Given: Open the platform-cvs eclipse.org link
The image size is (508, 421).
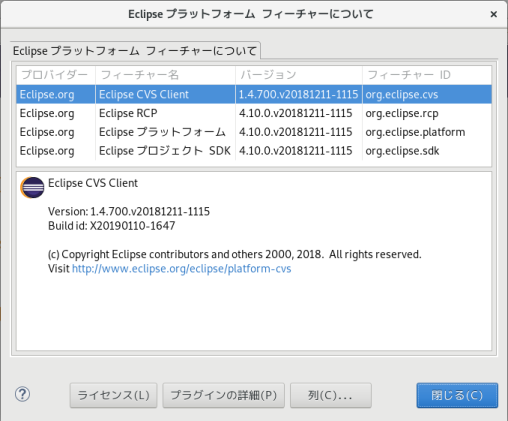Looking at the screenshot, I should click(x=182, y=269).
